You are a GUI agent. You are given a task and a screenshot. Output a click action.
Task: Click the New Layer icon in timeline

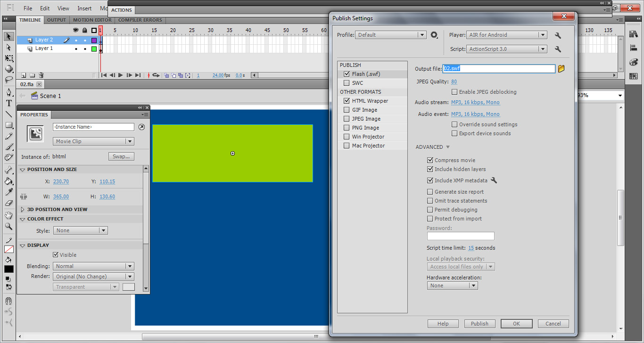(23, 75)
